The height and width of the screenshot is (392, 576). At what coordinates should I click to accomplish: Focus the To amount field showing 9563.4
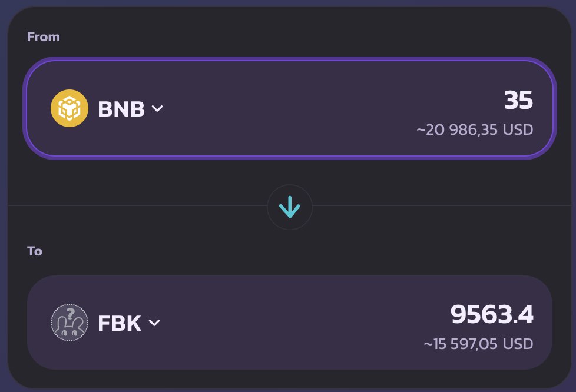point(492,314)
